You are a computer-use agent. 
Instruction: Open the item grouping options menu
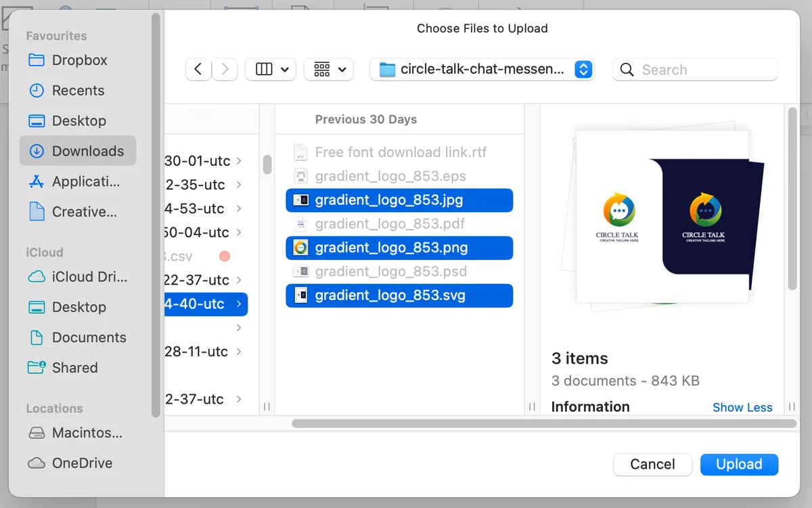[329, 69]
